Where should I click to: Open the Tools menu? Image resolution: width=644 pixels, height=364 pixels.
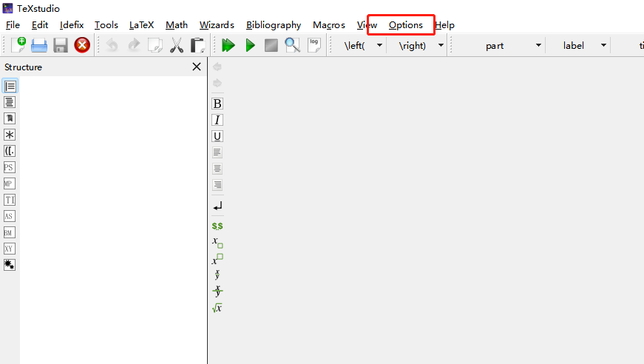pos(106,25)
